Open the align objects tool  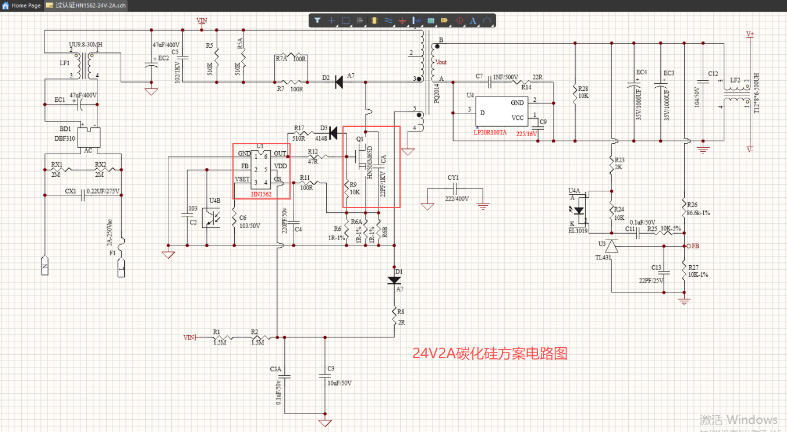[360, 21]
